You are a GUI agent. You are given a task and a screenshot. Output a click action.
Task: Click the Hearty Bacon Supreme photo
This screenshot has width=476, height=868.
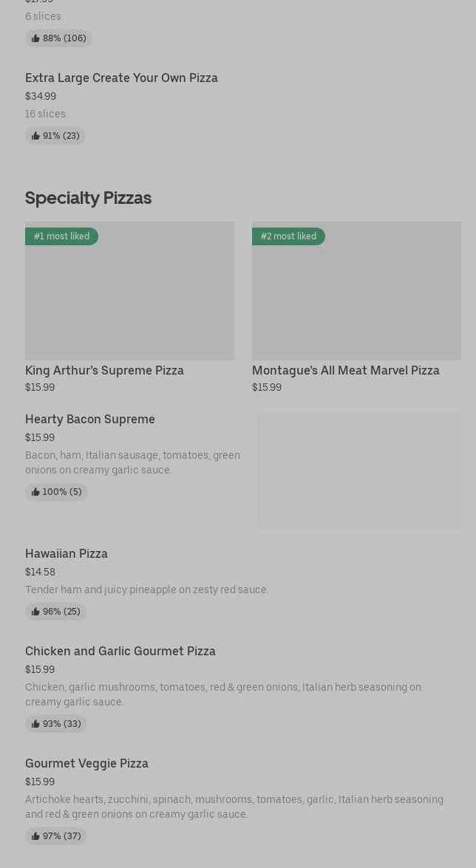tap(359, 470)
